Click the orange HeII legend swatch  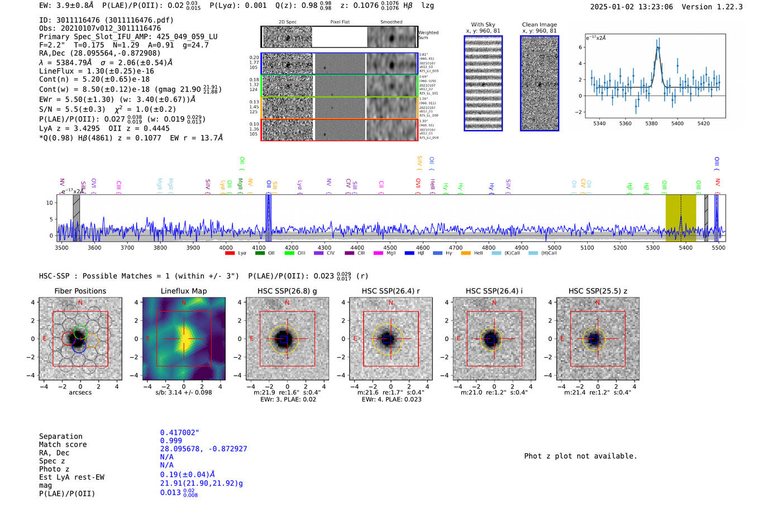click(466, 253)
